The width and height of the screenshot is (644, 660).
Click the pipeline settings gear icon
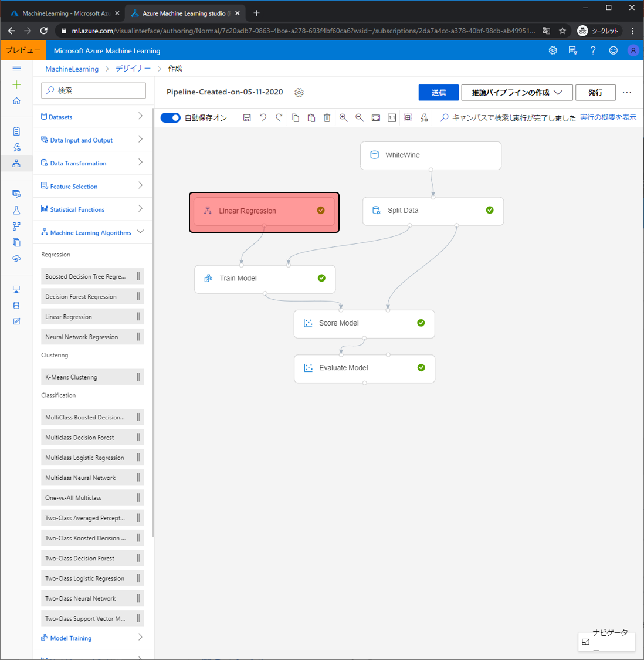(x=299, y=93)
